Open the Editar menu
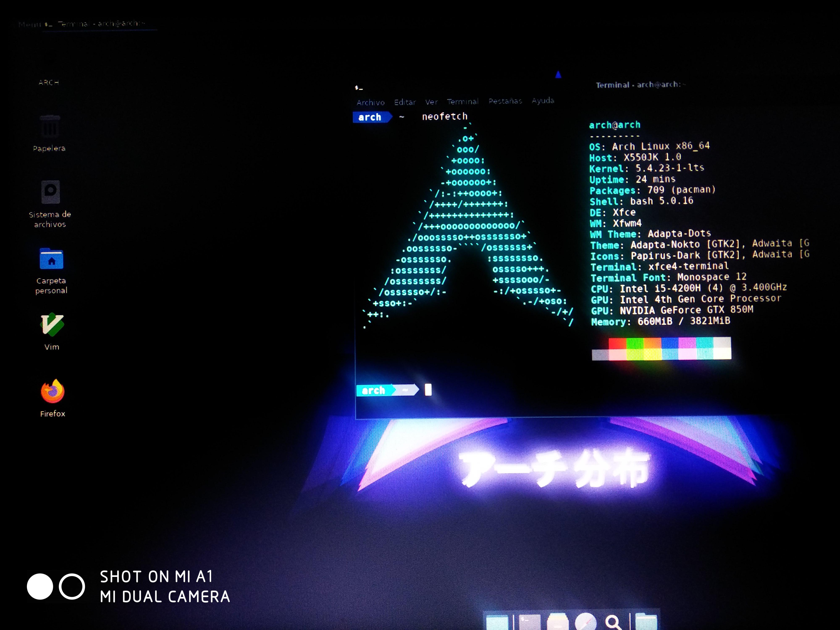Screen dimensions: 840x630 [x=405, y=102]
